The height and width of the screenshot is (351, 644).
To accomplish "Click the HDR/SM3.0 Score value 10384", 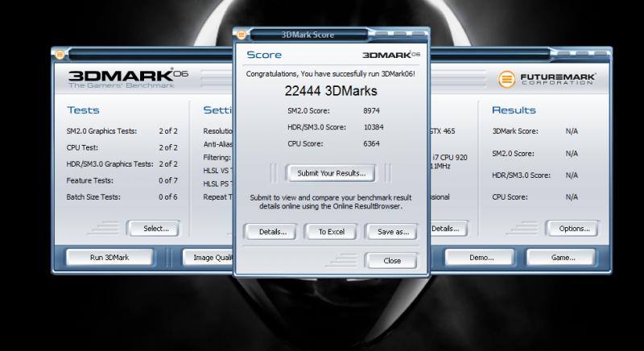I will (x=374, y=127).
